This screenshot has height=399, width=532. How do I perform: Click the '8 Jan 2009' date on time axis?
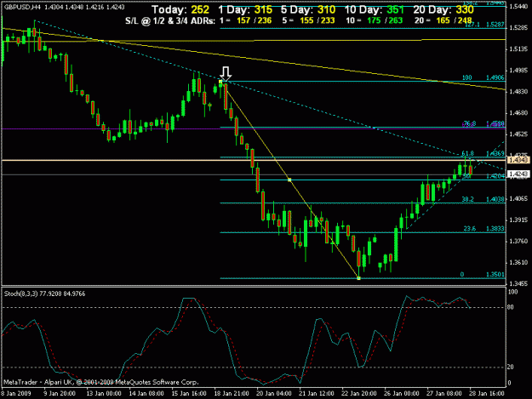(x=15, y=394)
